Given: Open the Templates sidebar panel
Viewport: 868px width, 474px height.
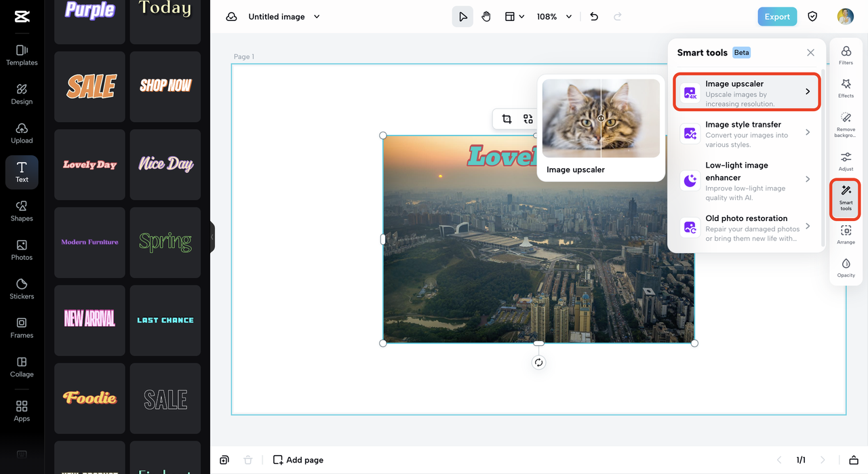Looking at the screenshot, I should pyautogui.click(x=22, y=55).
